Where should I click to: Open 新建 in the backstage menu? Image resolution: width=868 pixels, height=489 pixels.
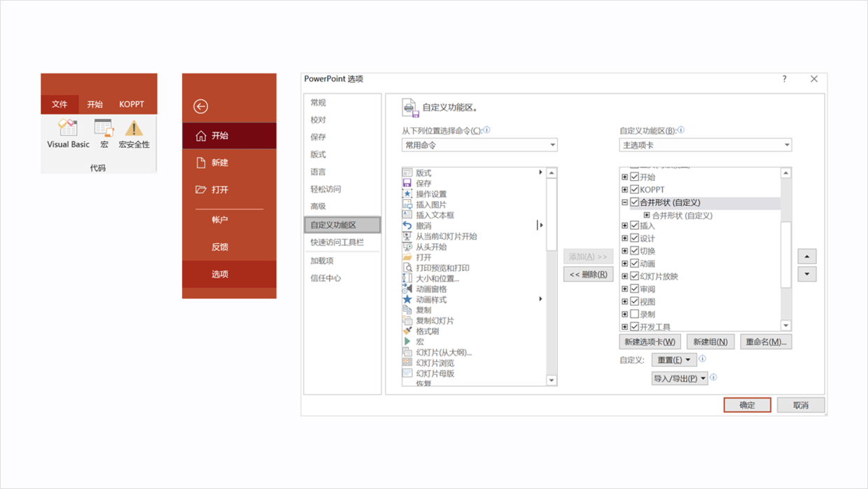point(230,163)
